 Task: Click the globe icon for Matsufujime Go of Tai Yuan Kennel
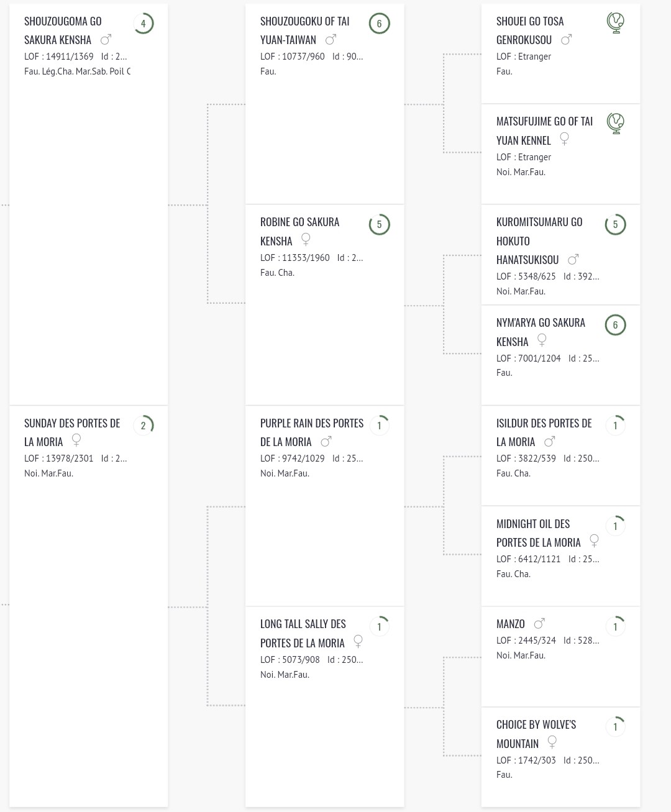[615, 123]
